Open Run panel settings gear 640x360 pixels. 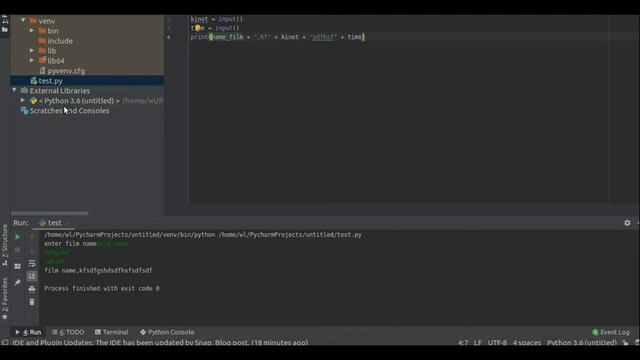pos(627,223)
